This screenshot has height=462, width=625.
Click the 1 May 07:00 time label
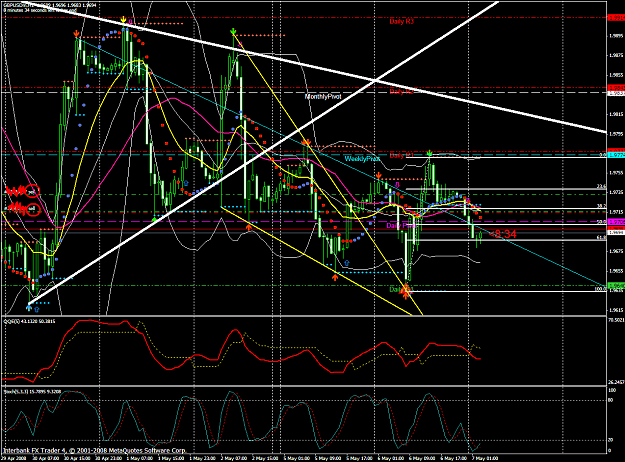(x=141, y=458)
